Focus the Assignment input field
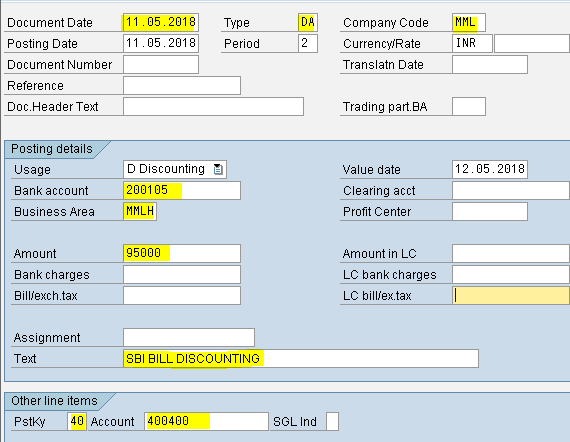 (189, 337)
